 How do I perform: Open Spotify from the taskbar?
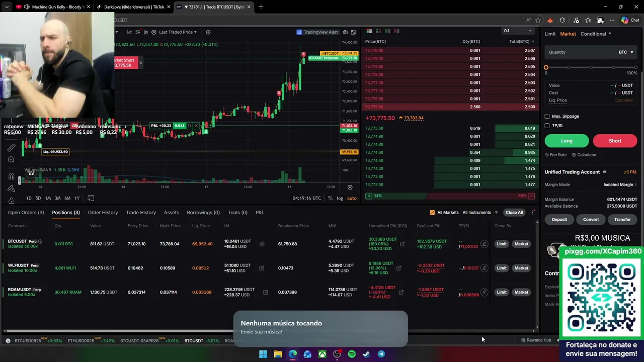352,354
